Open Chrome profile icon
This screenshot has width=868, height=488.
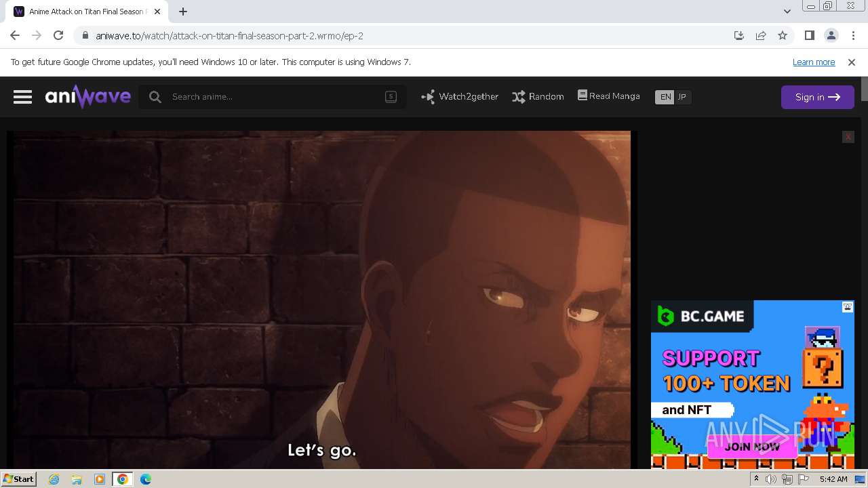[x=831, y=35]
